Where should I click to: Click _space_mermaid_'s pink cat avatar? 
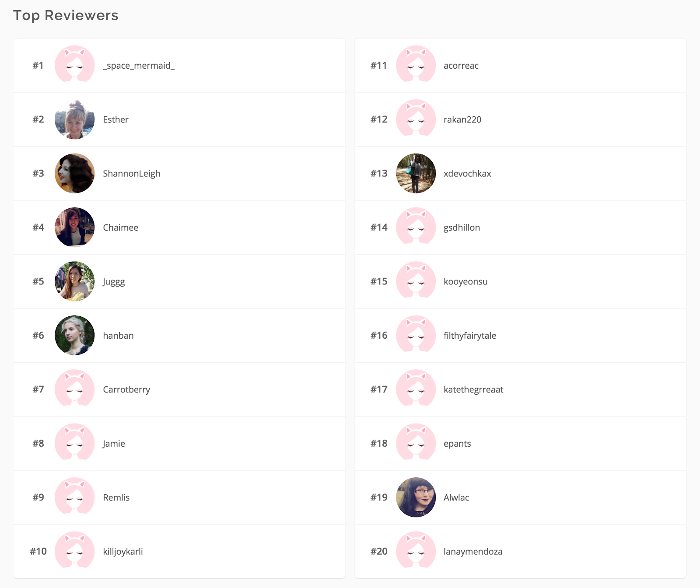coord(74,65)
